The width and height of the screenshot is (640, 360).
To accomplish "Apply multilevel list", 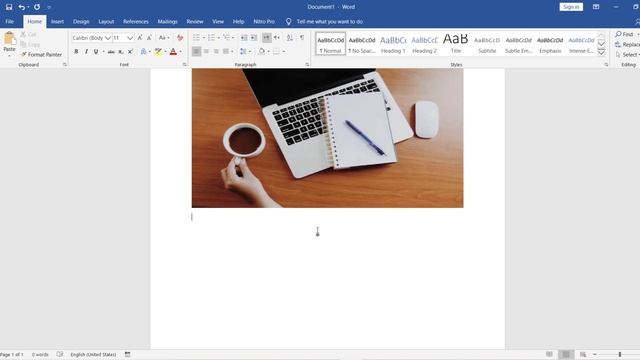I will [x=227, y=38].
